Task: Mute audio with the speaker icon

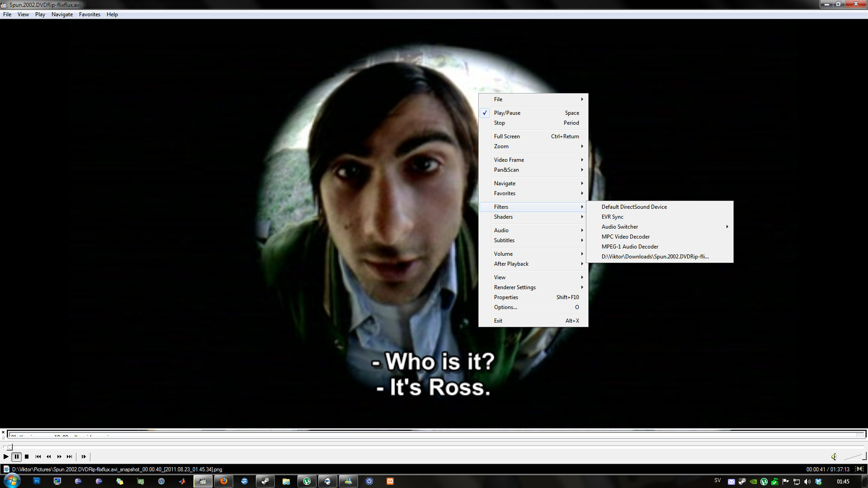Action: tap(834, 457)
